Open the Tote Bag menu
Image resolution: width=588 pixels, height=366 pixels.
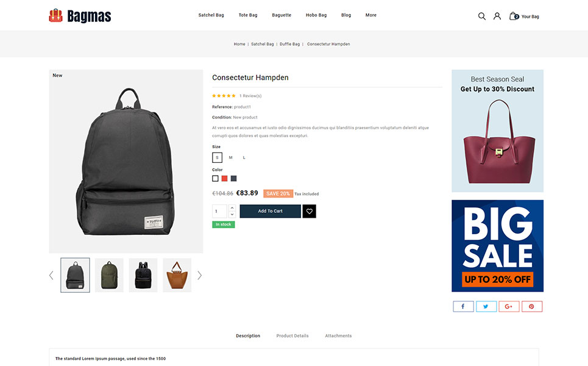pos(248,15)
